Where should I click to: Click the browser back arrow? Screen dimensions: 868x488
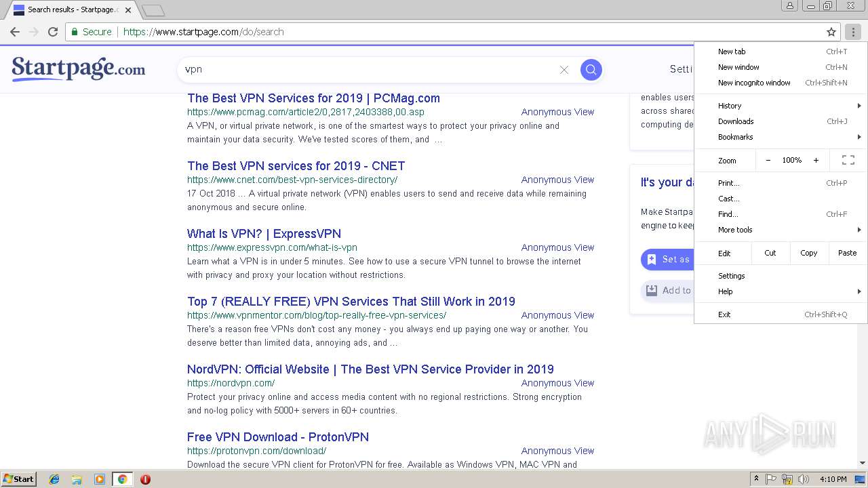tap(15, 32)
